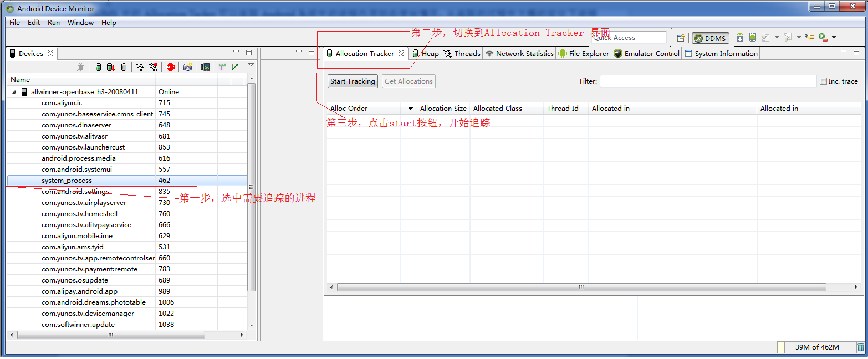This screenshot has height=359, width=868.
Task: Click the next annotation icon
Action: pyautogui.click(x=766, y=38)
